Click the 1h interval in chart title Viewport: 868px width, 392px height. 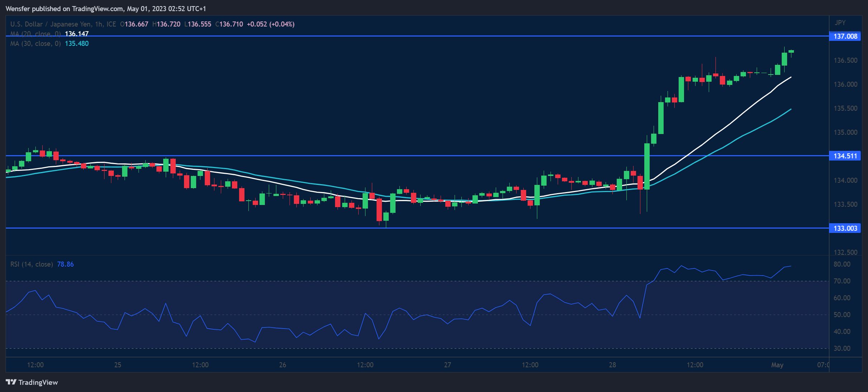pyautogui.click(x=99, y=24)
